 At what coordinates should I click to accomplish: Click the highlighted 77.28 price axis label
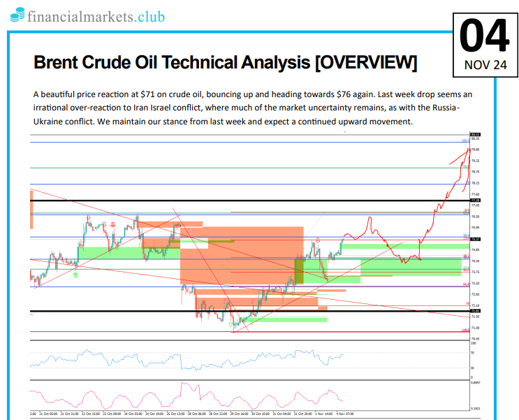coord(475,201)
